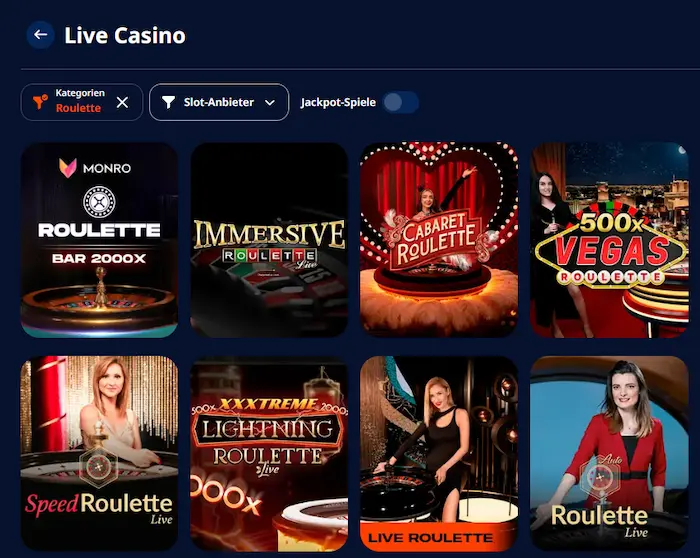
Task: Click the hexagon roulette badge on Speed Roulette
Action: click(x=98, y=466)
